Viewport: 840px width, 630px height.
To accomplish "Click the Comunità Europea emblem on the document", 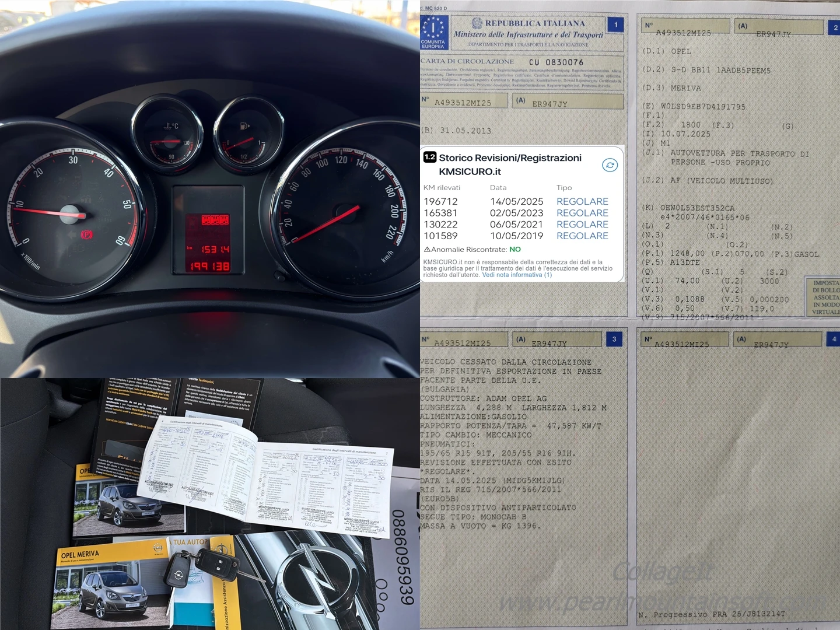I will pyautogui.click(x=433, y=33).
